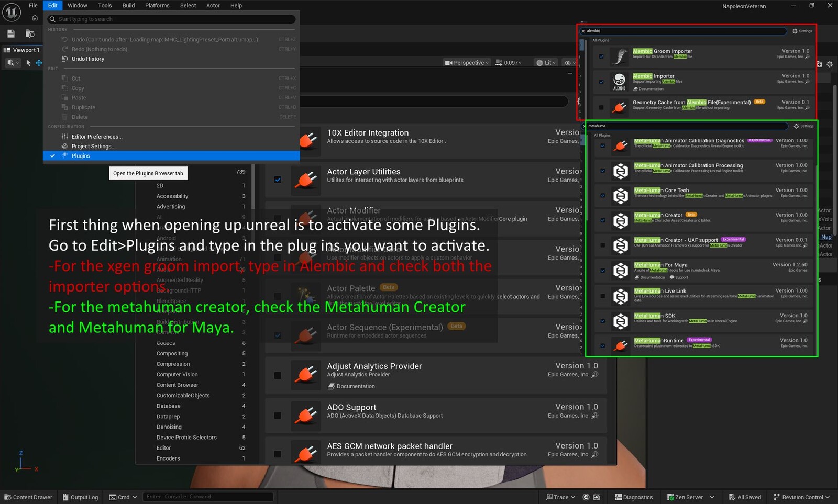This screenshot has width=838, height=504.
Task: Select Plugins in the Edit menu
Action: click(171, 156)
